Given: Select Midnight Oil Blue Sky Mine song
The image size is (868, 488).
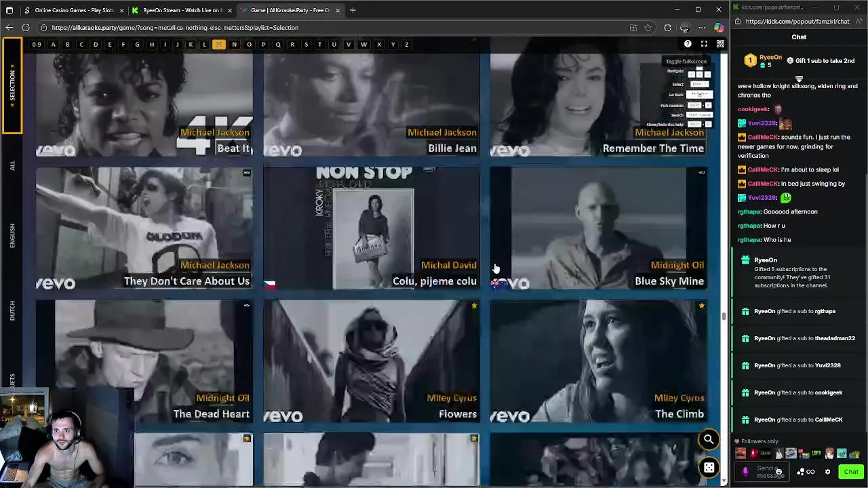Looking at the screenshot, I should (x=598, y=228).
